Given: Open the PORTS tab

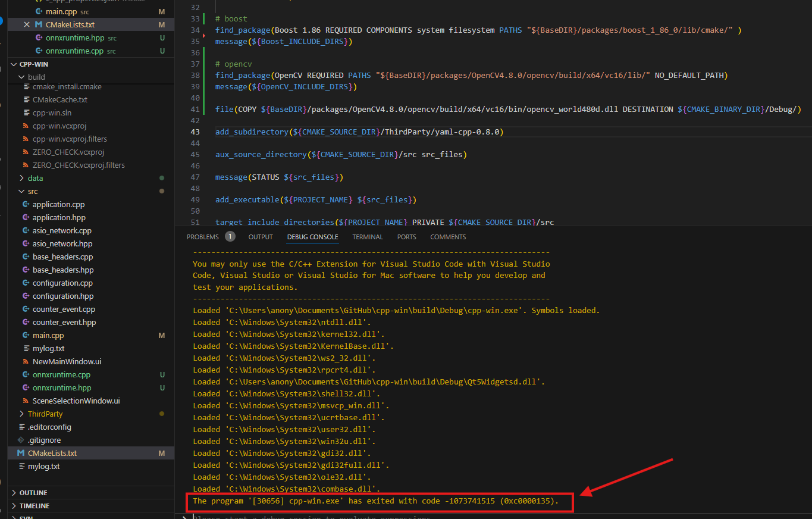Looking at the screenshot, I should (x=407, y=237).
